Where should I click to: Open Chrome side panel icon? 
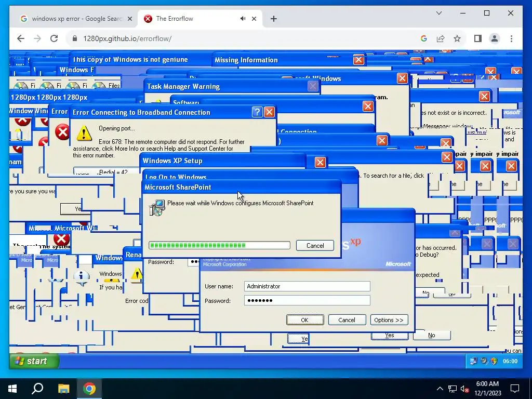point(478,38)
